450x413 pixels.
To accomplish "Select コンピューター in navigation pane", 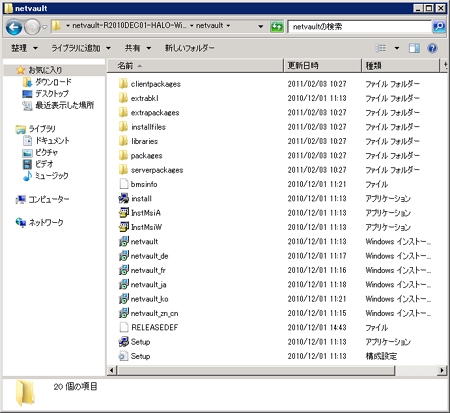I will coord(49,199).
